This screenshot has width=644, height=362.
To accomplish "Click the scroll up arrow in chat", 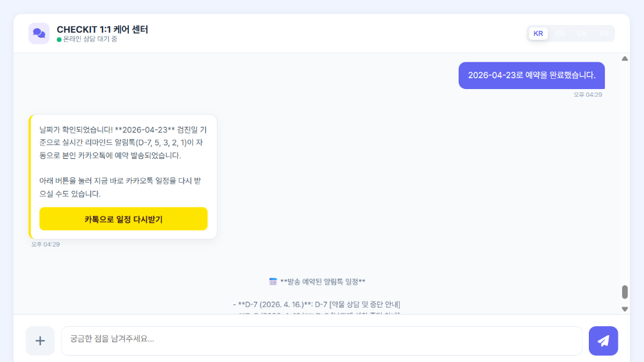I will [625, 59].
